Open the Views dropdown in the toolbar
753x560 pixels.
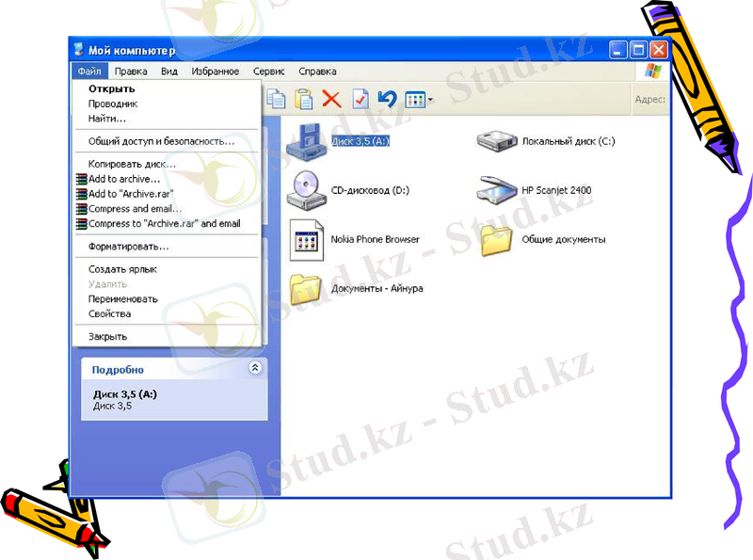(x=419, y=99)
